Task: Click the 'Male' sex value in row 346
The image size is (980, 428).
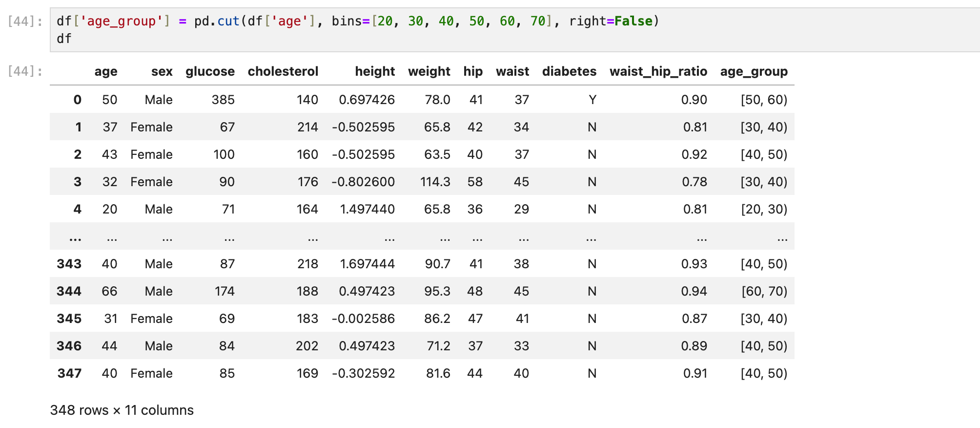Action: (x=159, y=346)
